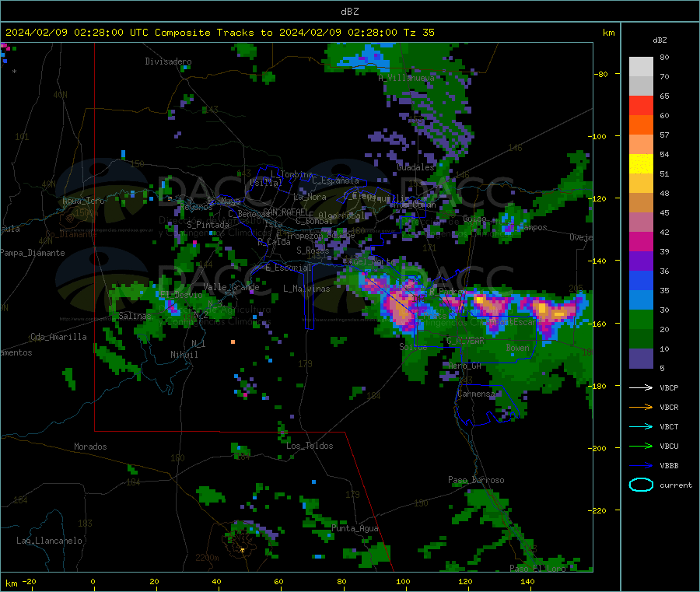Click the 'VBBB' legend label
Viewport: 700px width, 592px height.
click(669, 466)
